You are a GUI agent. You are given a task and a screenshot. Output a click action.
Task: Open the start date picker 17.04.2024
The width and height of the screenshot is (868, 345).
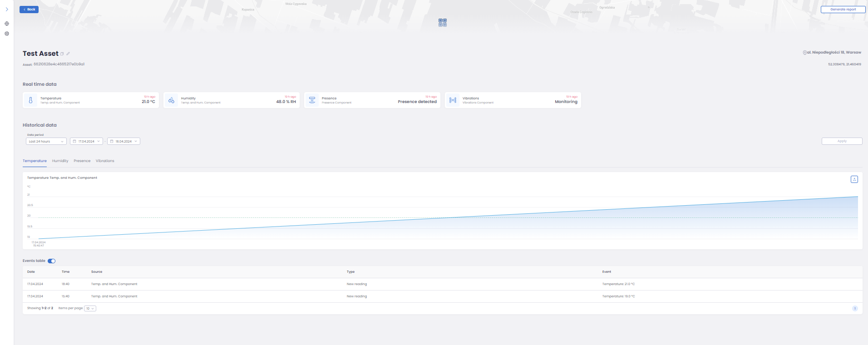pos(86,141)
